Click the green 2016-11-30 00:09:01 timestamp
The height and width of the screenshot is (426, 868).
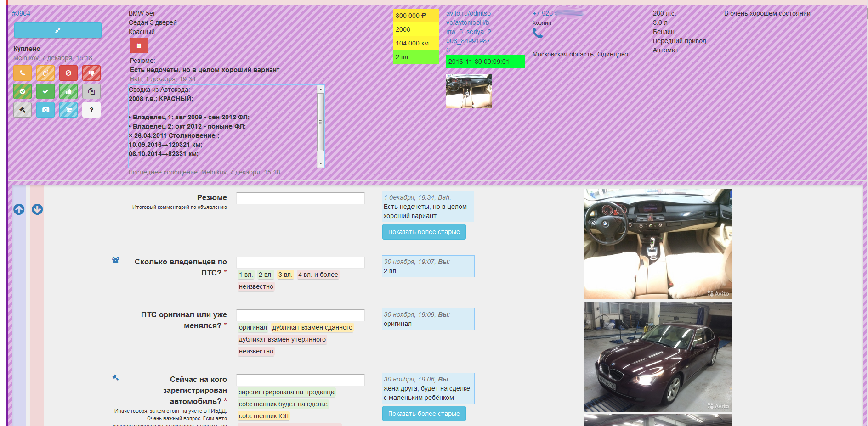point(486,62)
